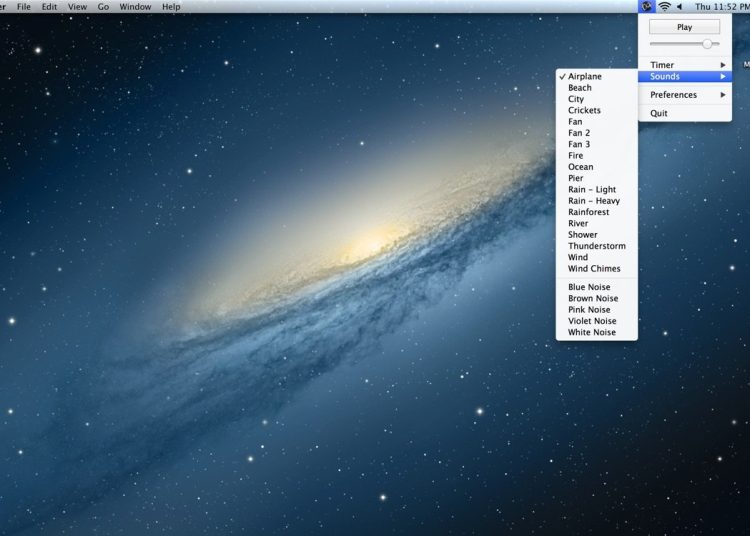Open the Edit menu
This screenshot has width=750, height=536.
point(49,7)
